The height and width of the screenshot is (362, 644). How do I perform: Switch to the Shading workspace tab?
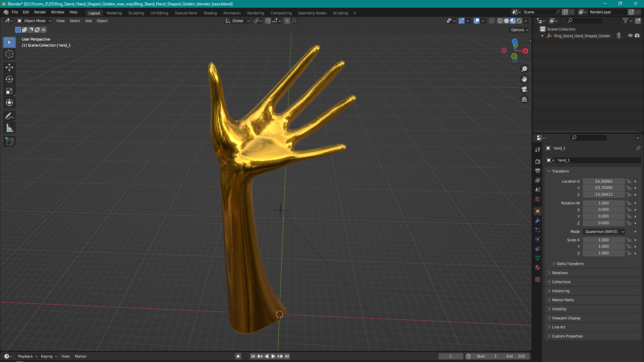(x=210, y=13)
